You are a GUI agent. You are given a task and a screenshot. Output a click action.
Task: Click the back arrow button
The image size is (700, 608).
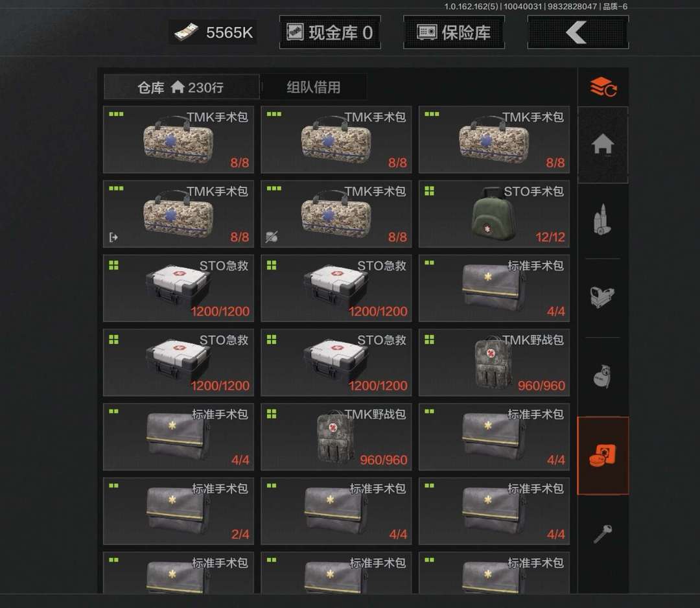tap(577, 32)
